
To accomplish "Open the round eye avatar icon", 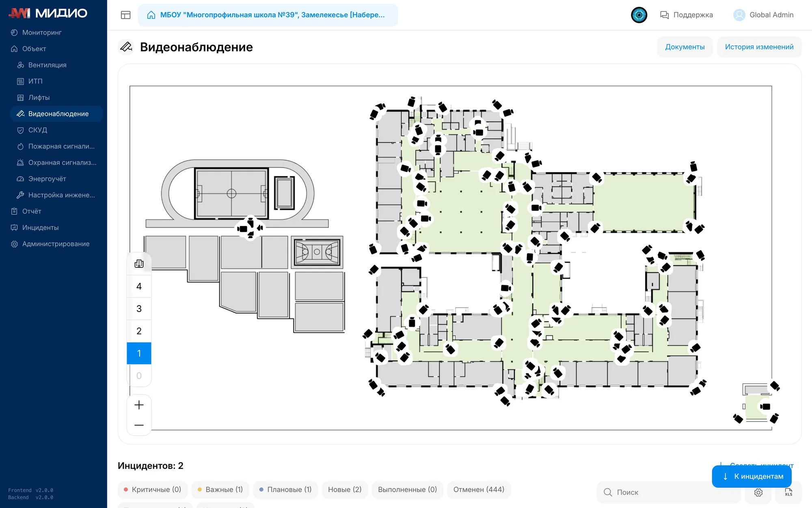I will coord(639,15).
